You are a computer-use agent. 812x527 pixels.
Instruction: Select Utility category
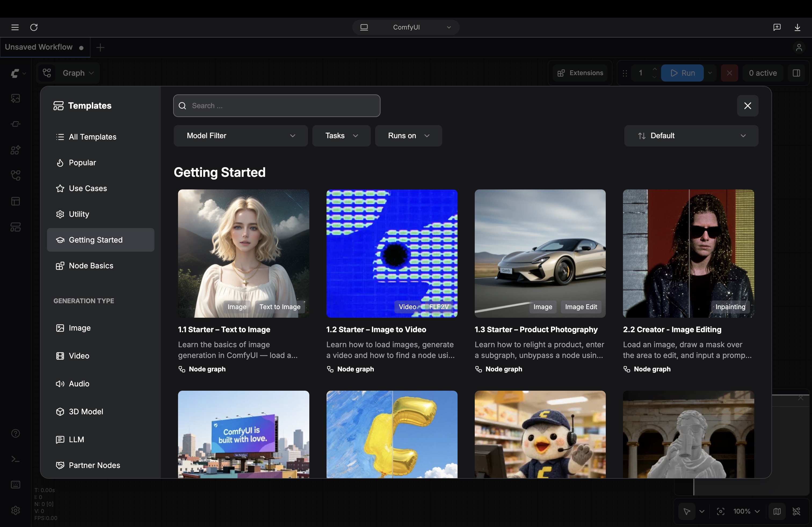(100, 214)
